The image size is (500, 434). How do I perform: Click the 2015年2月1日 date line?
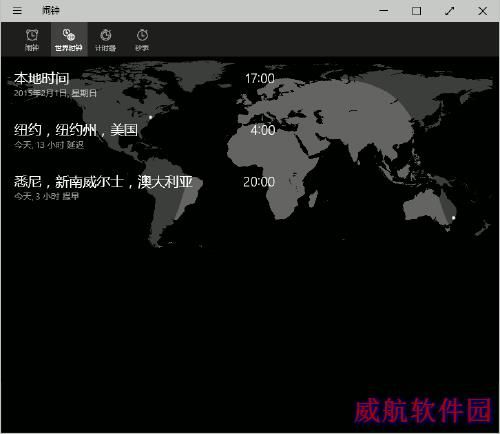[55, 93]
